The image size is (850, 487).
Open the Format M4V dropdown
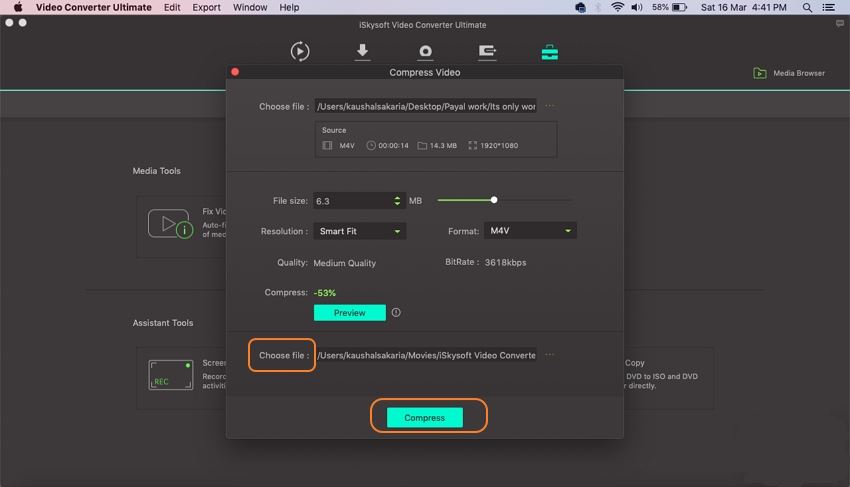pyautogui.click(x=530, y=231)
